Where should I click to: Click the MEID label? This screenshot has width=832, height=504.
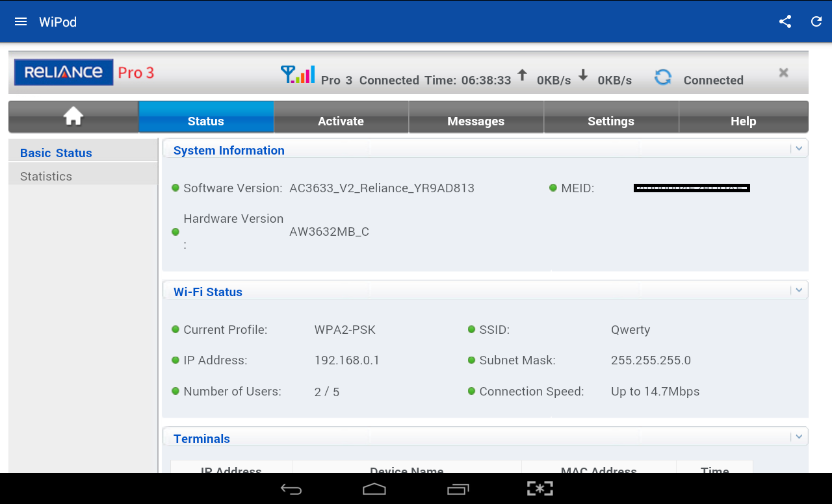pyautogui.click(x=578, y=188)
